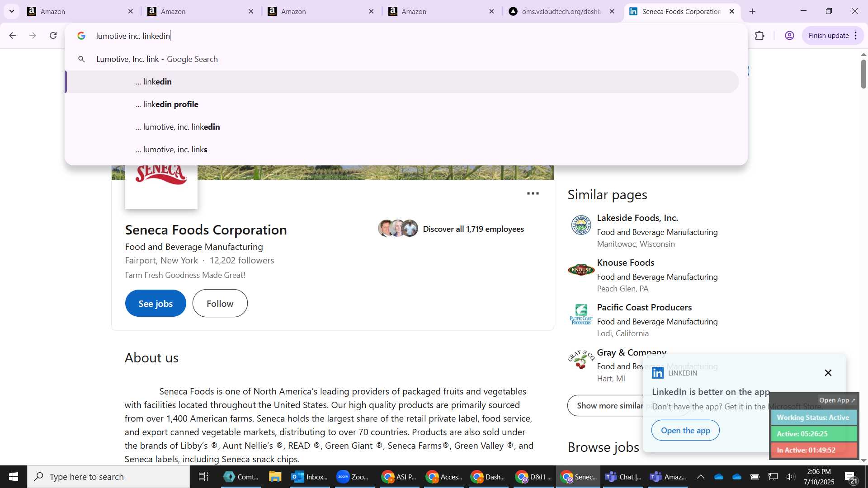Choose '... lumotive, inc. links' suggestion
The height and width of the screenshot is (488, 868).
[x=401, y=150]
